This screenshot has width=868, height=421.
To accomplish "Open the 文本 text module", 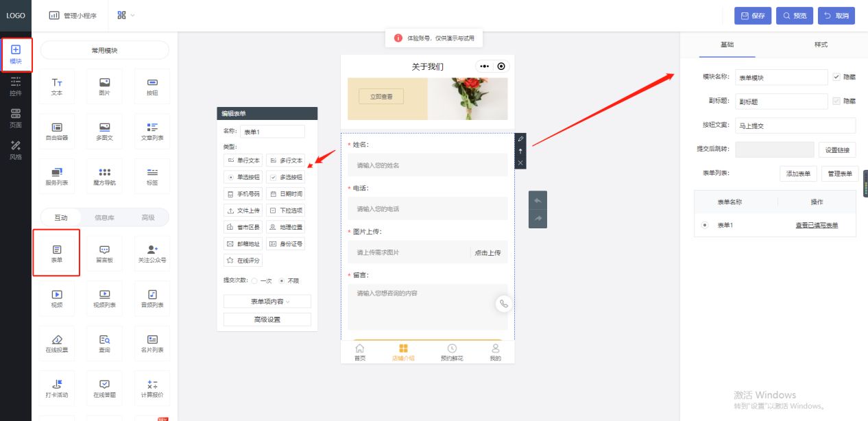I will [56, 85].
